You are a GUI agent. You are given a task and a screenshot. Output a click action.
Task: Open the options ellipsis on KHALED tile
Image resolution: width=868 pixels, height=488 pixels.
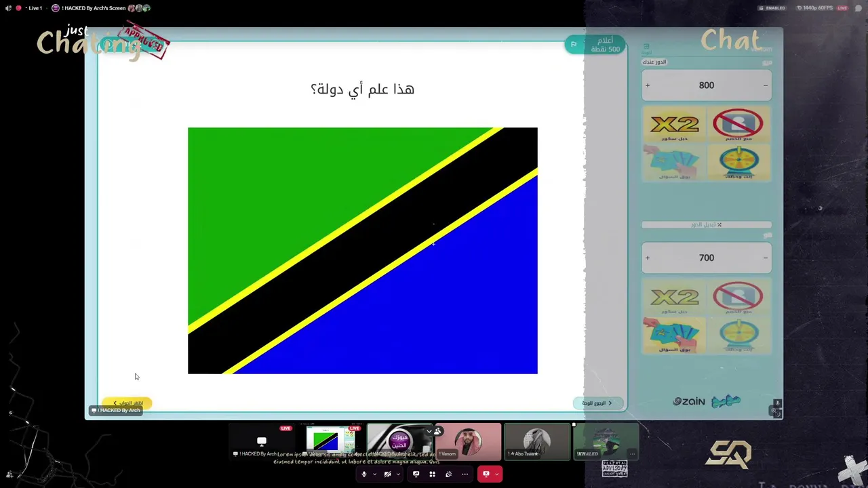click(x=632, y=453)
